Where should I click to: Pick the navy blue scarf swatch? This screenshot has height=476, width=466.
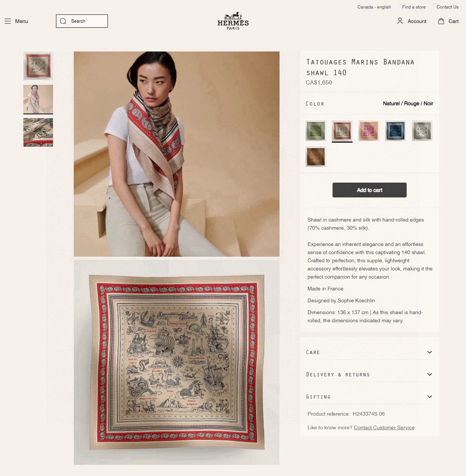395,131
